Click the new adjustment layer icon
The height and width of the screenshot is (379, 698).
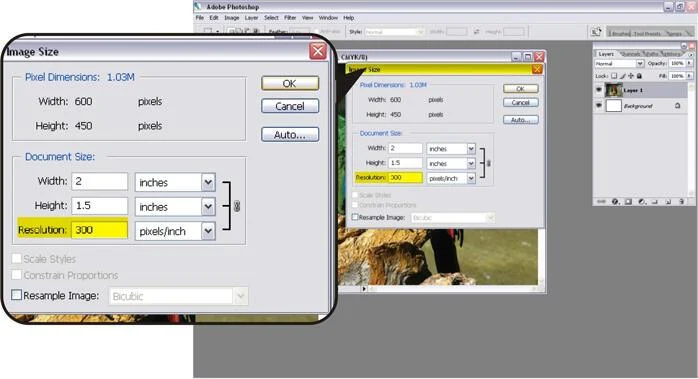pyautogui.click(x=642, y=201)
